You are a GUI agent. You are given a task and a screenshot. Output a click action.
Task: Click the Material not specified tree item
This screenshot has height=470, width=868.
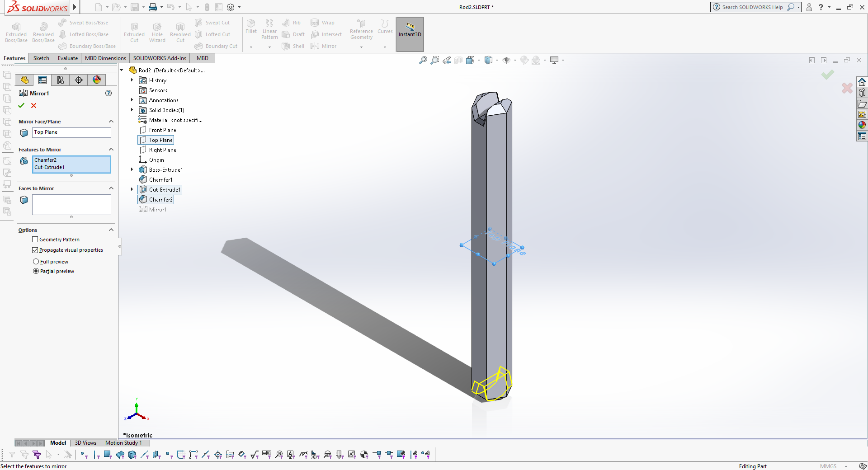pyautogui.click(x=171, y=120)
